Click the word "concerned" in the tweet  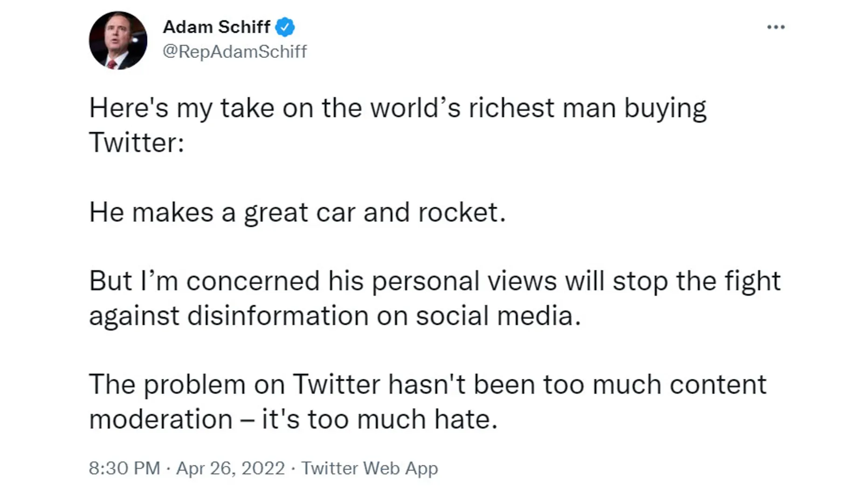[x=253, y=281]
